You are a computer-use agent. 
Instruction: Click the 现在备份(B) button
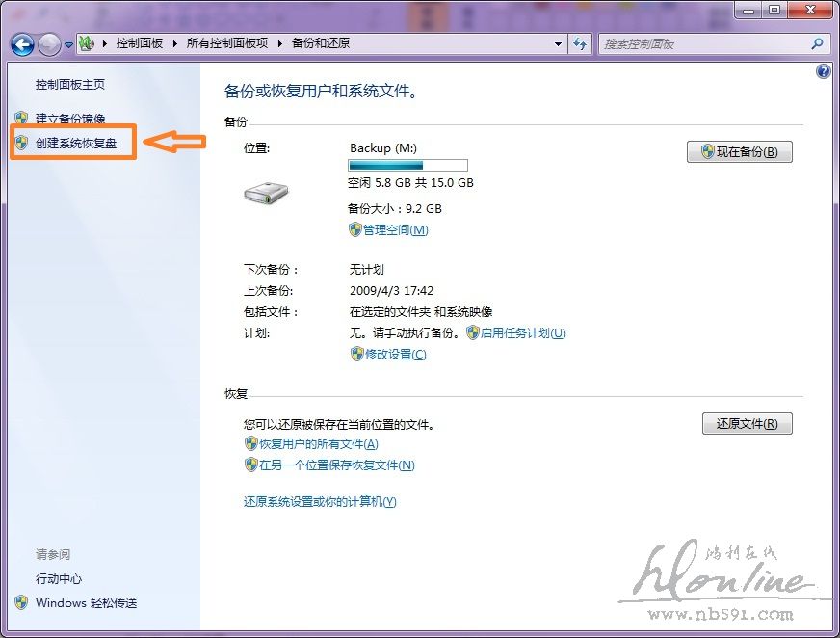pyautogui.click(x=739, y=151)
